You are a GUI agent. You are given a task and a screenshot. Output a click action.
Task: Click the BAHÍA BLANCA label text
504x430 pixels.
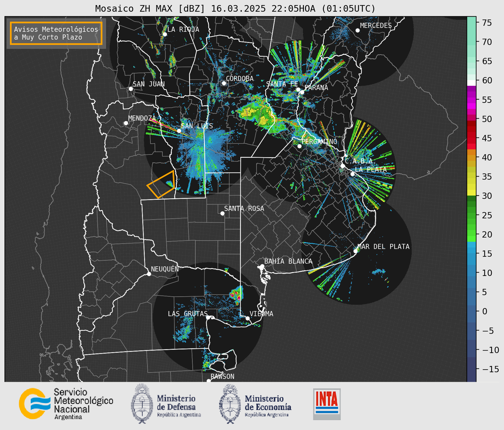click(x=288, y=261)
